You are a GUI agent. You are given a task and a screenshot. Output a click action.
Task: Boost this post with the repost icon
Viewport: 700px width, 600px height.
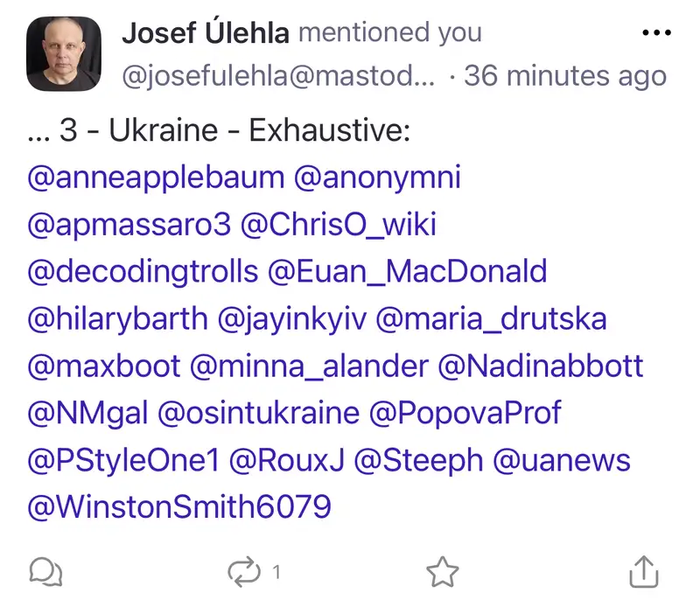coord(244,573)
